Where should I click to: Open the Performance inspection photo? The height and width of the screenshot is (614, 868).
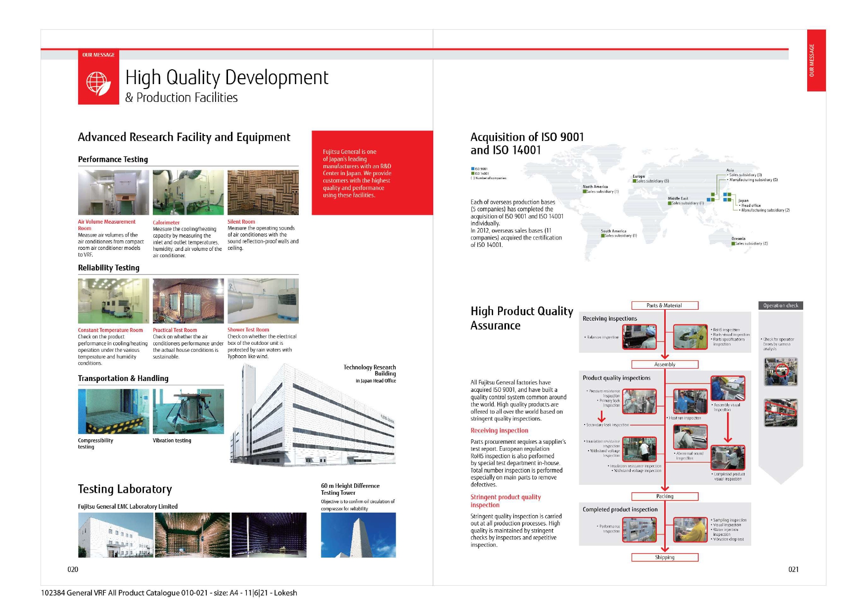pos(640,529)
